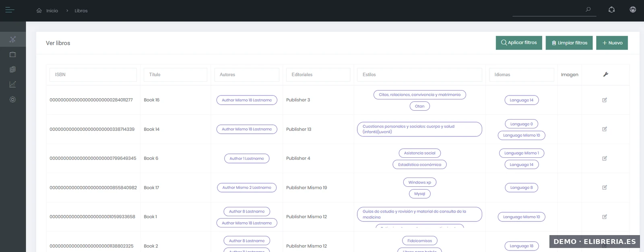This screenshot has width=644, height=252.
Task: Focus the ISBN filter field
Action: click(93, 74)
